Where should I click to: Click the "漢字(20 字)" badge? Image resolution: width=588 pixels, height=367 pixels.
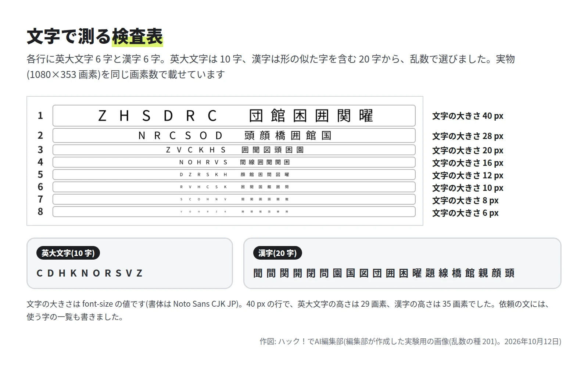(277, 253)
